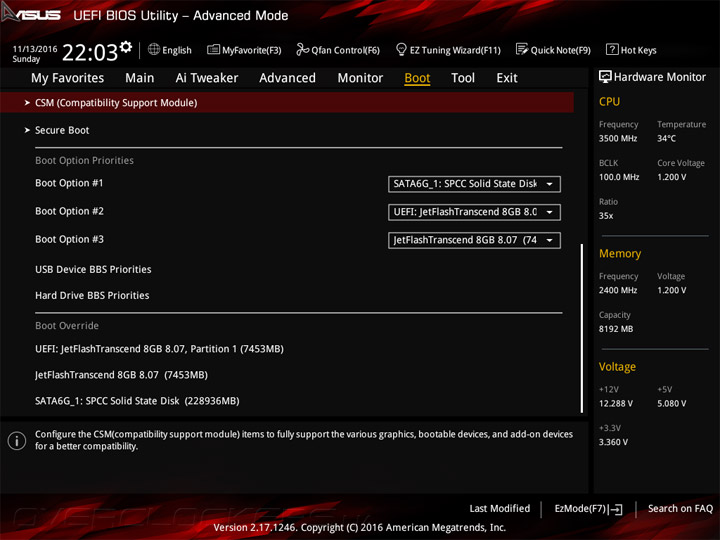Click the EzMode exit arrow icon
Image resolution: width=720 pixels, height=540 pixels.
[615, 509]
